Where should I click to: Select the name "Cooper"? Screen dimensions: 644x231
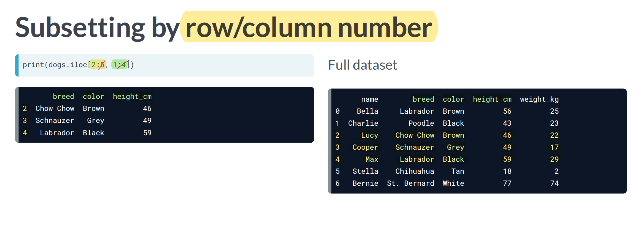point(365,147)
